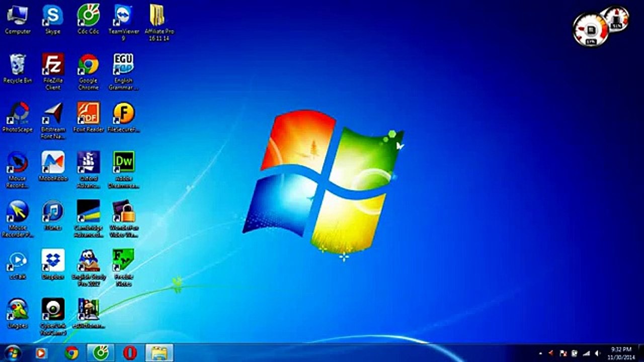Select the CyberLink YouCam shortcut
The height and width of the screenshot is (362, 644).
click(53, 316)
